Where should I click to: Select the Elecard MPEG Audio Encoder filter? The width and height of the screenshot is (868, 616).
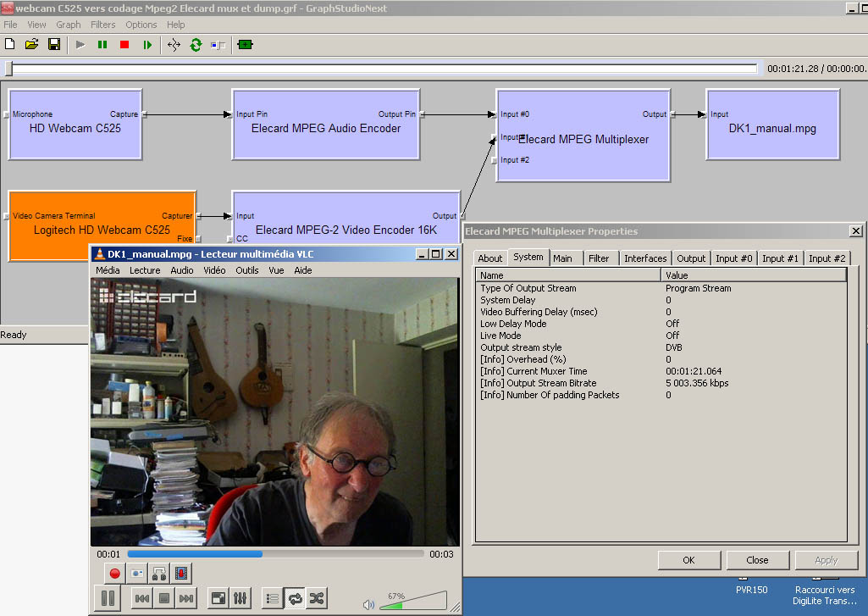coord(325,125)
